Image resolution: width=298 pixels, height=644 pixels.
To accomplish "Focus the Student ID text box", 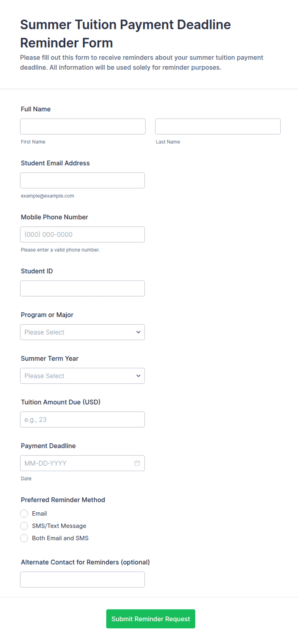I will pyautogui.click(x=82, y=289).
